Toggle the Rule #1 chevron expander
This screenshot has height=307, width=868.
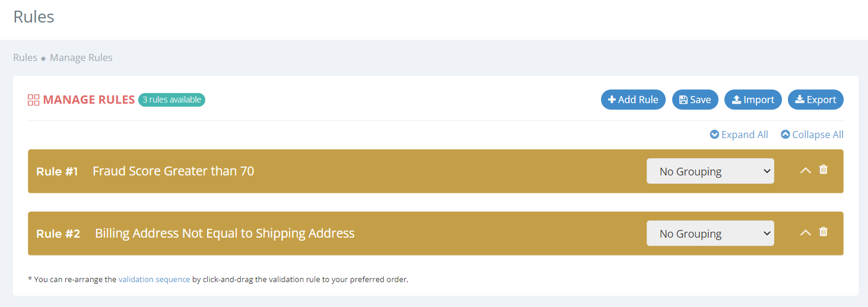coord(805,171)
